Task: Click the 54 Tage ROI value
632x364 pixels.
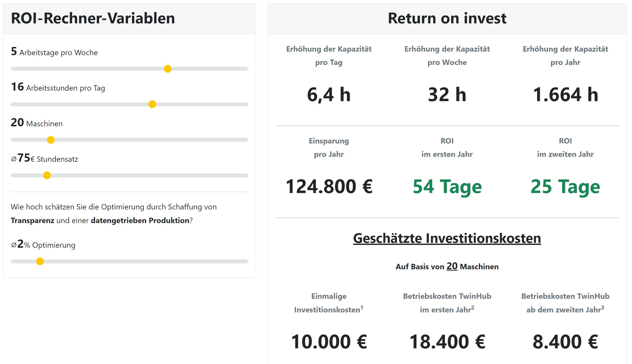Action: tap(447, 187)
